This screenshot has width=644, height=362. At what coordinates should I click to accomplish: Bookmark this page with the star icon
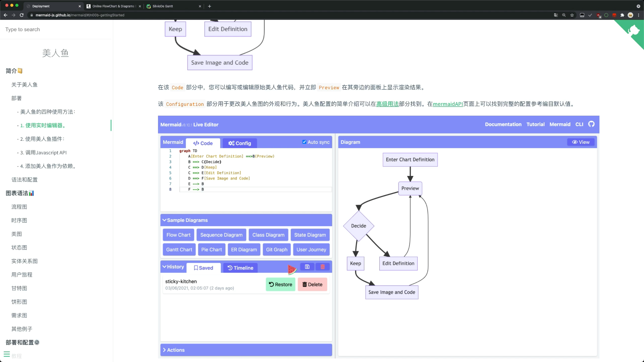point(572,15)
